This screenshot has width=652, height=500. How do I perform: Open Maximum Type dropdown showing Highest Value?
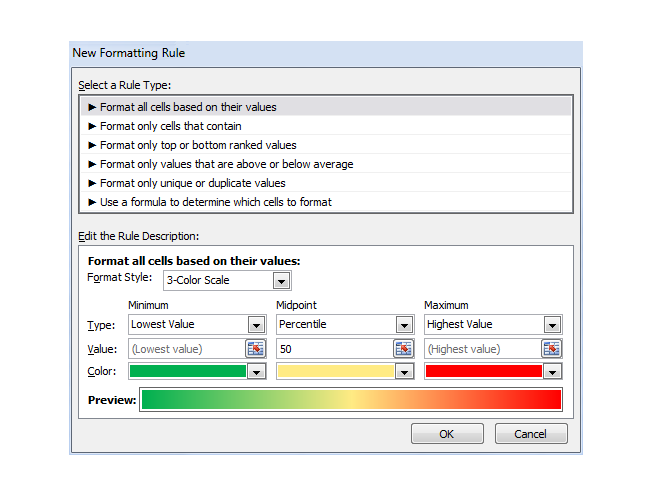tap(493, 324)
